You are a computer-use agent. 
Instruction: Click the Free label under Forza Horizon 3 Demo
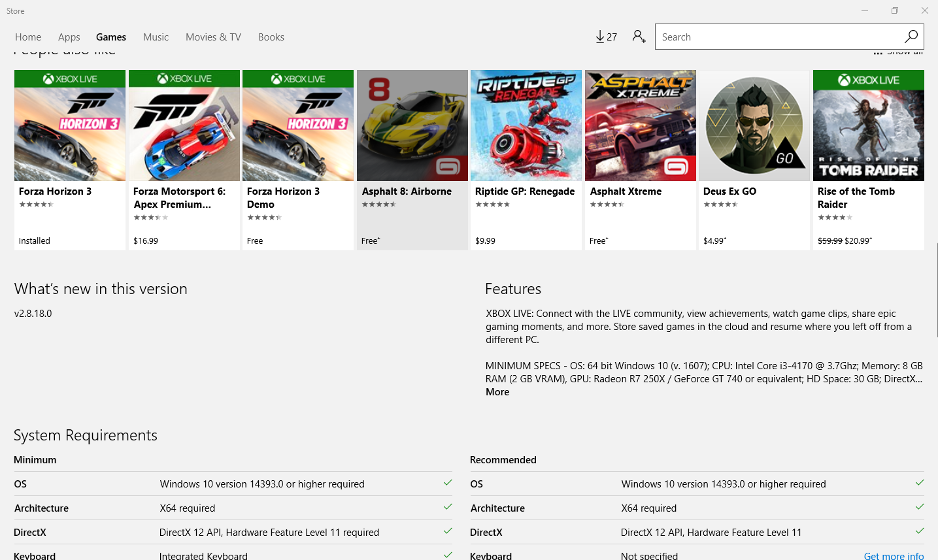coord(255,241)
